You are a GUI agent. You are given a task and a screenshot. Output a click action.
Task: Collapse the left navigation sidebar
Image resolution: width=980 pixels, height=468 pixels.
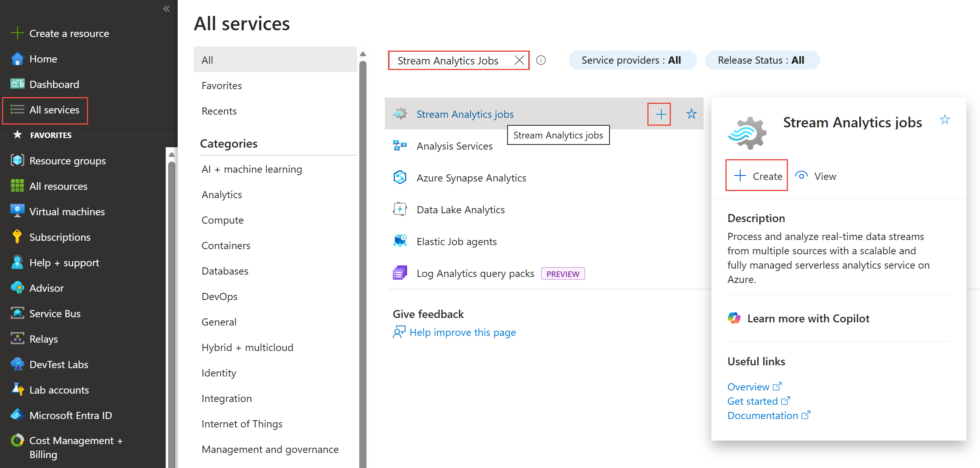tap(167, 8)
